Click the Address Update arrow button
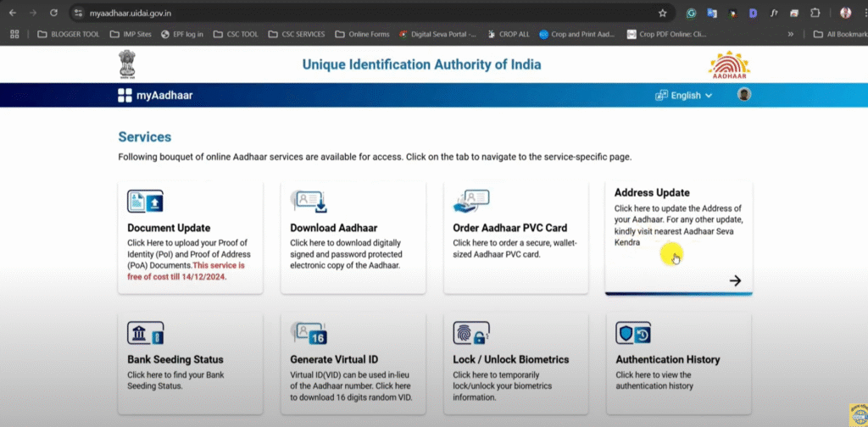Screen dimensions: 868x427 [x=735, y=280]
